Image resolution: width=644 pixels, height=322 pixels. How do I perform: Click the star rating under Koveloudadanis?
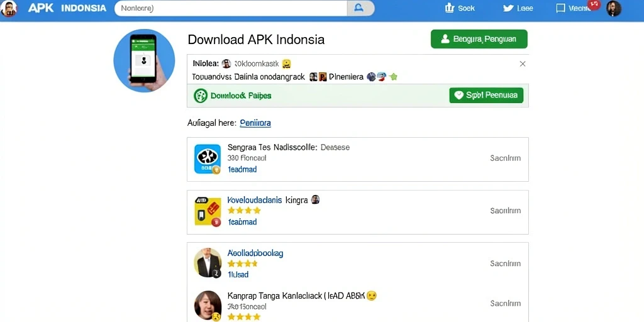tap(245, 211)
